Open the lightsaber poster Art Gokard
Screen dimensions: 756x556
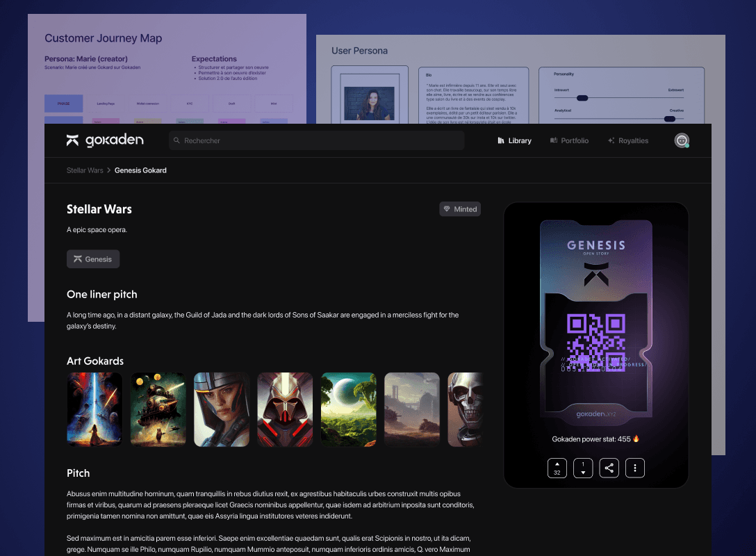click(x=94, y=409)
